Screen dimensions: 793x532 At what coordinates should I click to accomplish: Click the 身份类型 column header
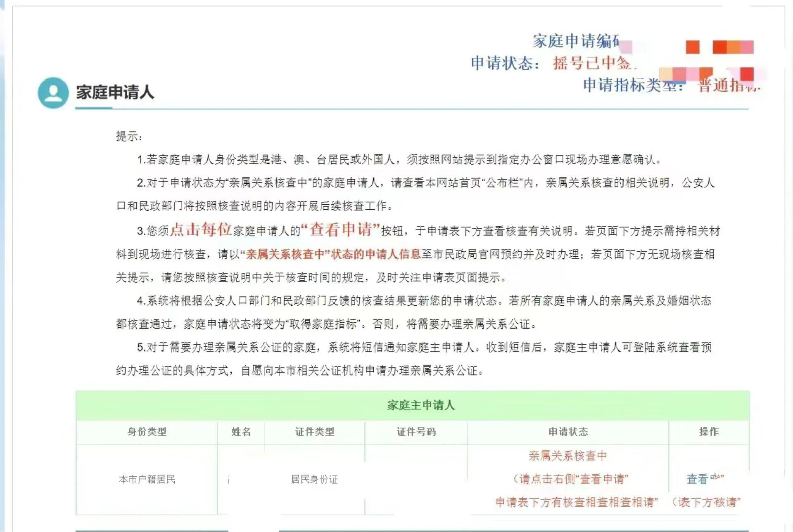(147, 432)
